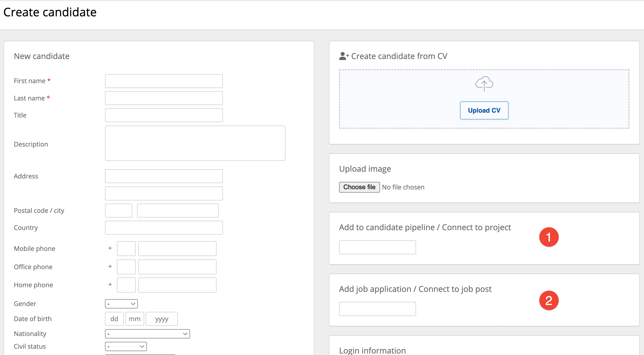The width and height of the screenshot is (644, 355).
Task: Click Home phone country code box
Action: coord(126,285)
